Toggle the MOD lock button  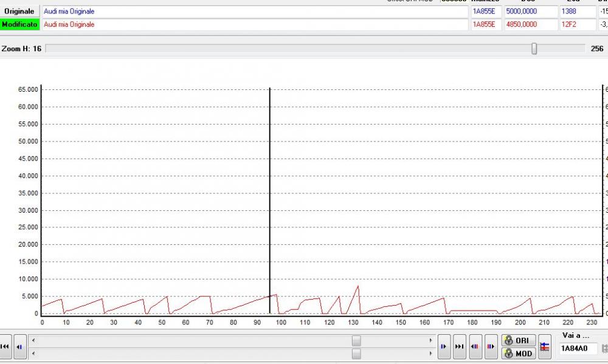tap(518, 353)
